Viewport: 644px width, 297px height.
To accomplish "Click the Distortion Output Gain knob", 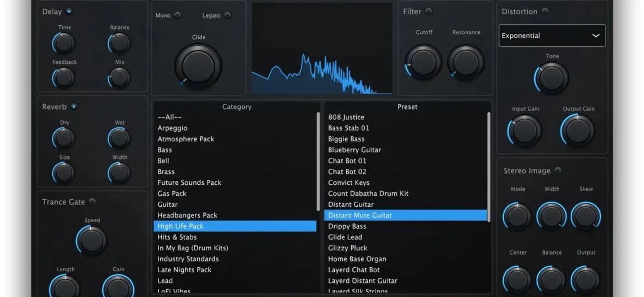I will (578, 131).
